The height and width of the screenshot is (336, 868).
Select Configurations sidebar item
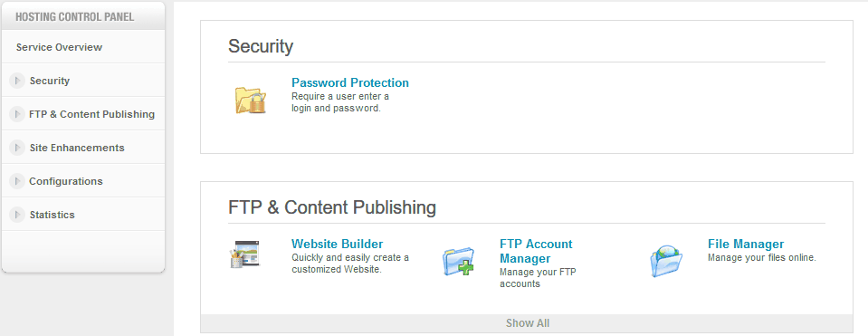[83, 181]
